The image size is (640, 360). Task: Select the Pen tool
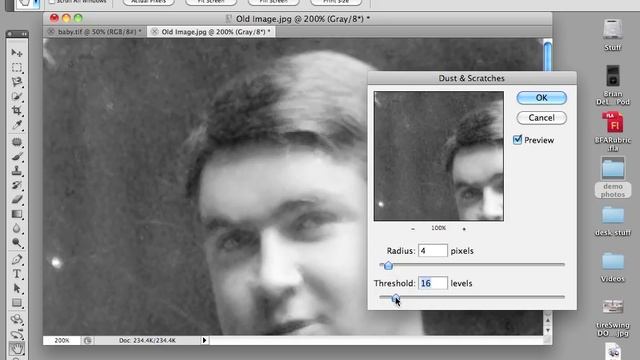pos(17,260)
